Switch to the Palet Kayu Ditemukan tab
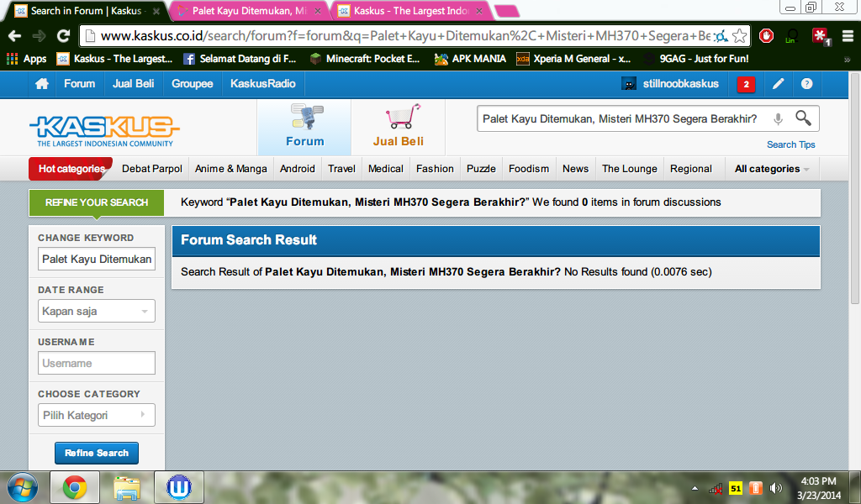This screenshot has width=861, height=504. (249, 11)
